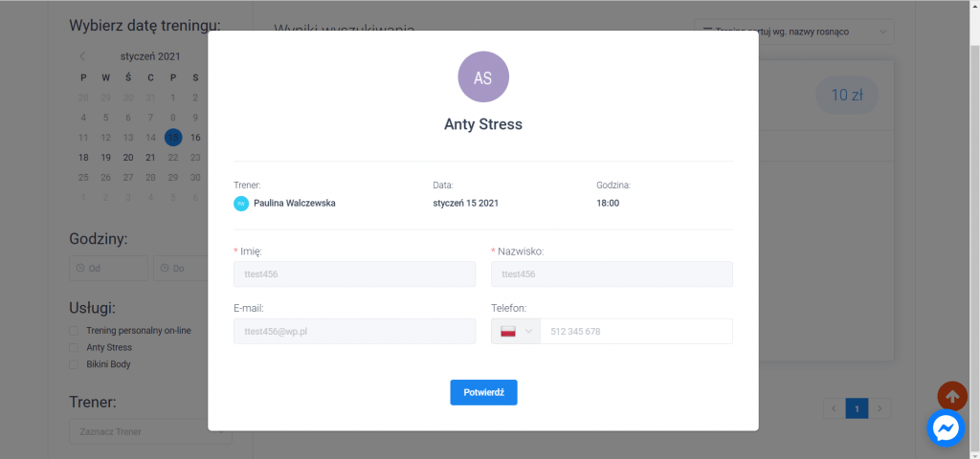Click the previous month calendar arrow
Screen dimensions: 980x459
coord(82,56)
